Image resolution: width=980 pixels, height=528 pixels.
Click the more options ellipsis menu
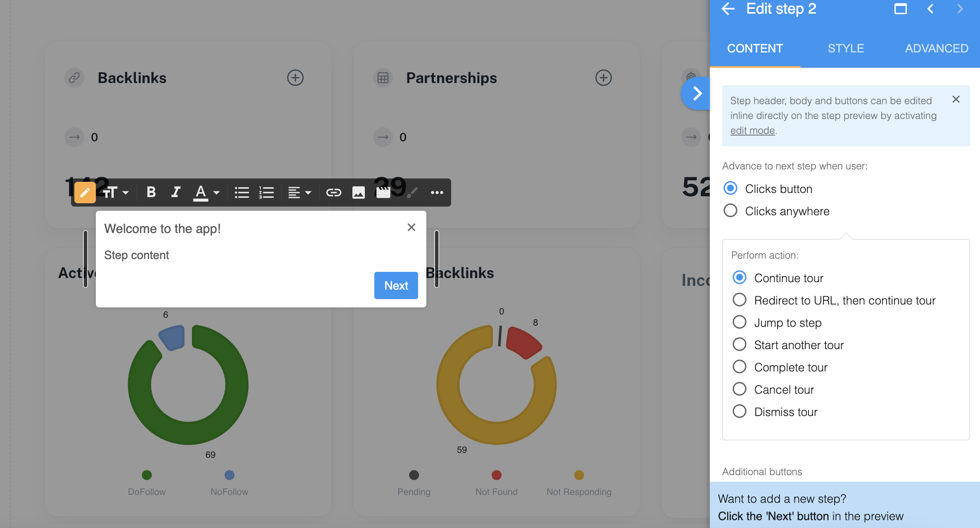pos(438,193)
